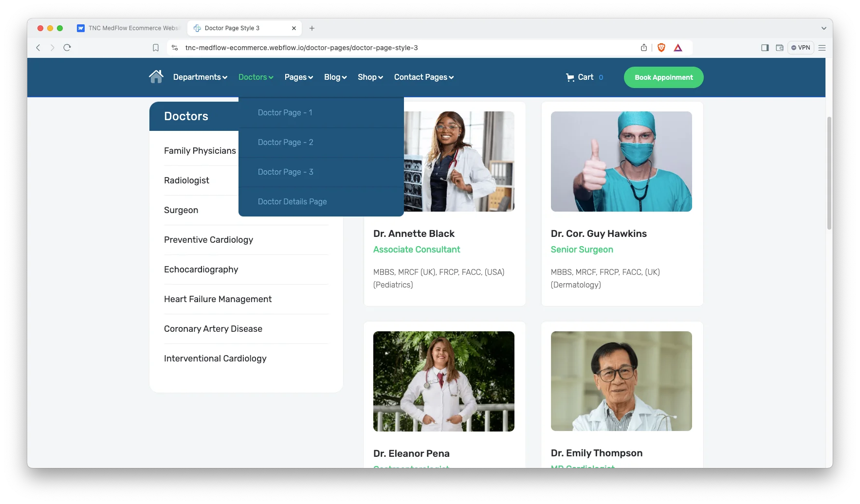Click Dr. Cor. Guy Hawkins photo
This screenshot has width=860, height=504.
621,162
